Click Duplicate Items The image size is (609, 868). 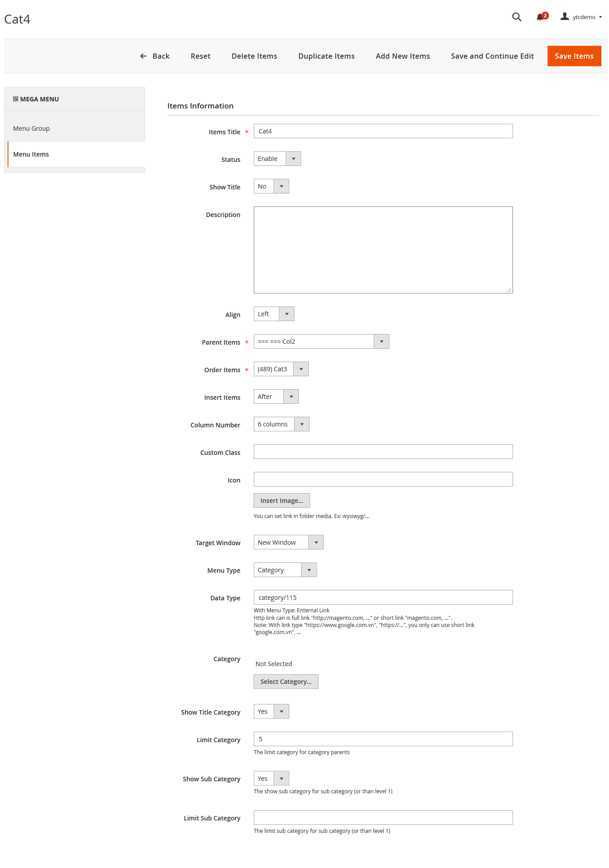click(327, 56)
